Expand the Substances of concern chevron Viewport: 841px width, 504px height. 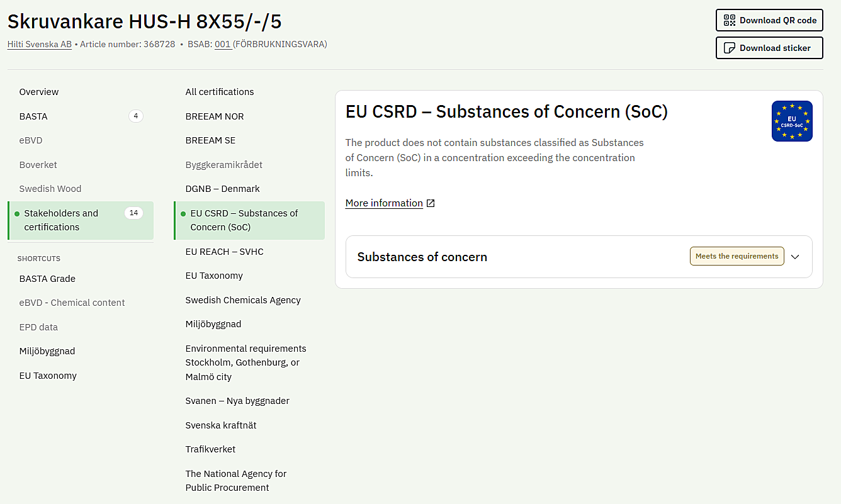[x=795, y=257]
